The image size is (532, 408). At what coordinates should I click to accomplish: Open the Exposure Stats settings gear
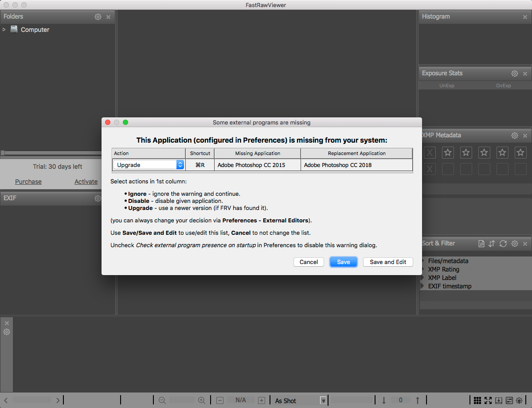[514, 74]
